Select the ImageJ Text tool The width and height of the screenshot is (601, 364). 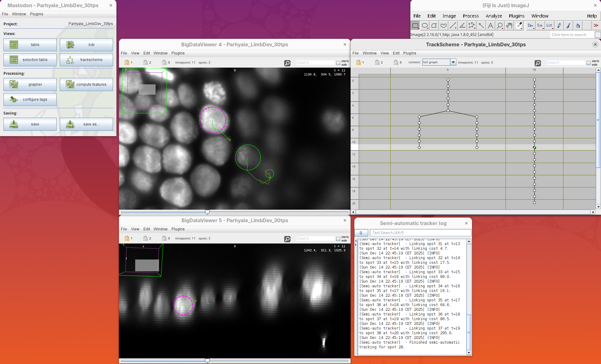coord(491,26)
